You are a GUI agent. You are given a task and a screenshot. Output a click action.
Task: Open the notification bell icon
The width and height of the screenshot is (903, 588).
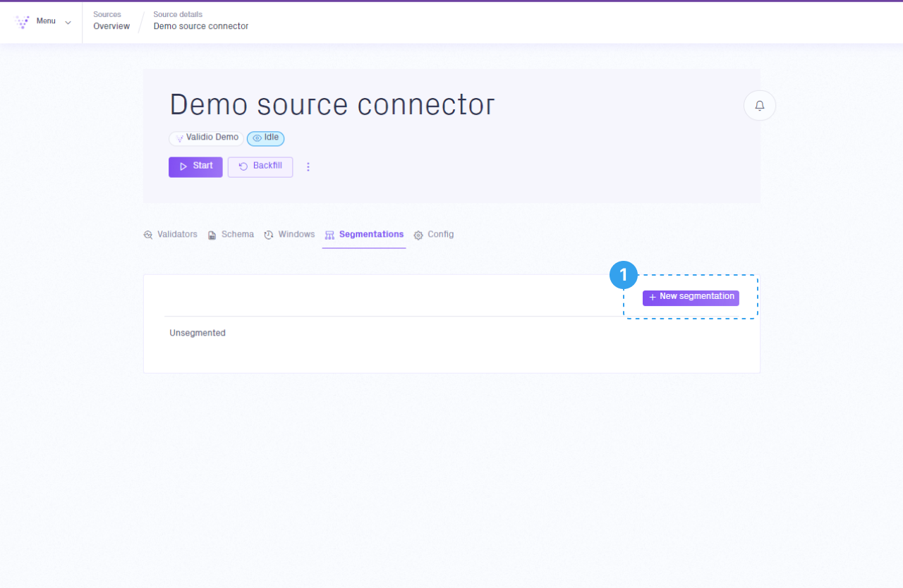pyautogui.click(x=760, y=106)
